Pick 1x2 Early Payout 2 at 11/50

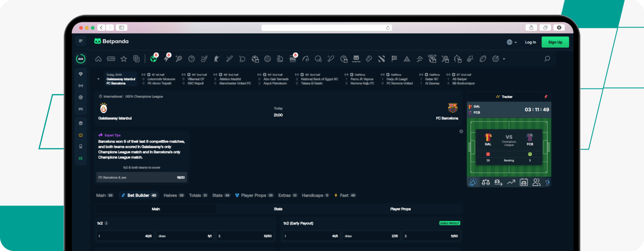click(431, 236)
